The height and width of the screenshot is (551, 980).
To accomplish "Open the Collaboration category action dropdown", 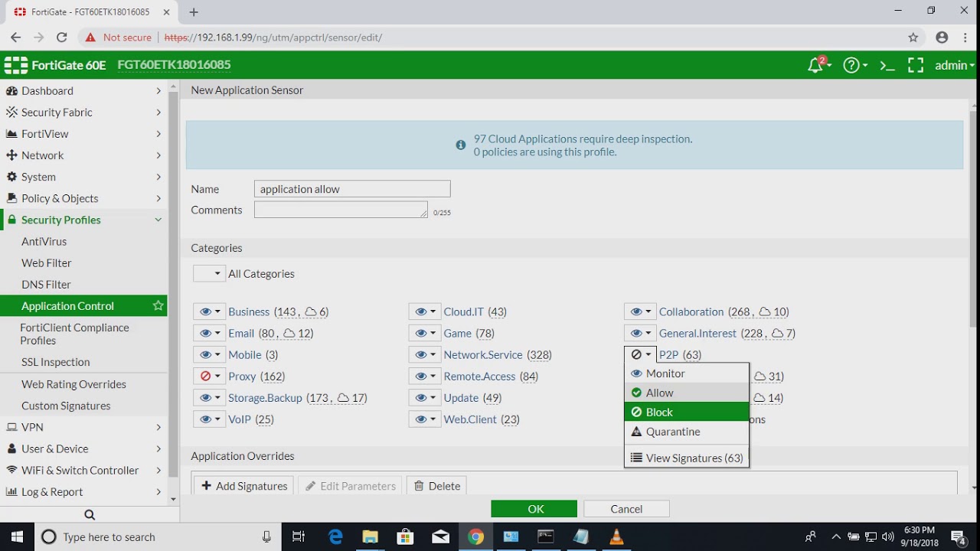I will [640, 311].
